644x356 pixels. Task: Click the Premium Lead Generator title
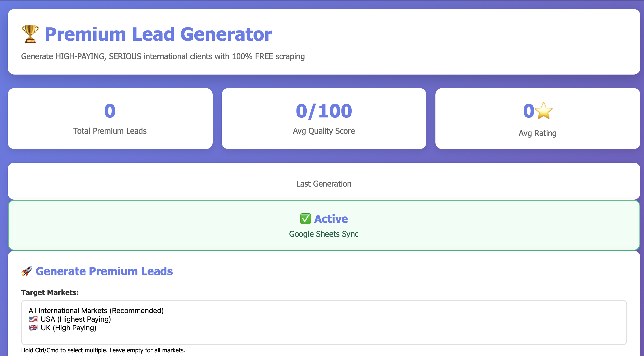tap(158, 34)
